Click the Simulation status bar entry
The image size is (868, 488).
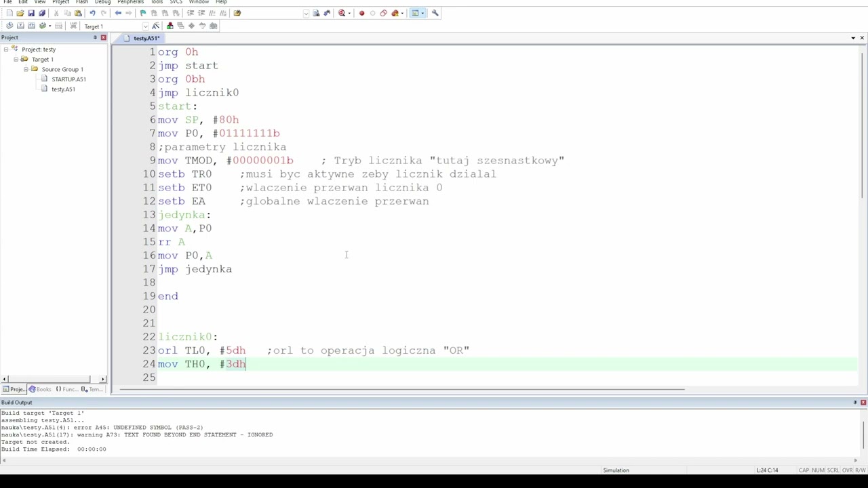pyautogui.click(x=616, y=470)
